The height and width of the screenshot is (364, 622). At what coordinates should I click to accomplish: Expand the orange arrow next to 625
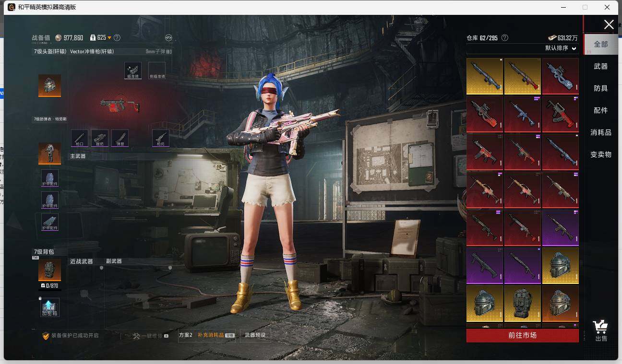click(x=109, y=38)
